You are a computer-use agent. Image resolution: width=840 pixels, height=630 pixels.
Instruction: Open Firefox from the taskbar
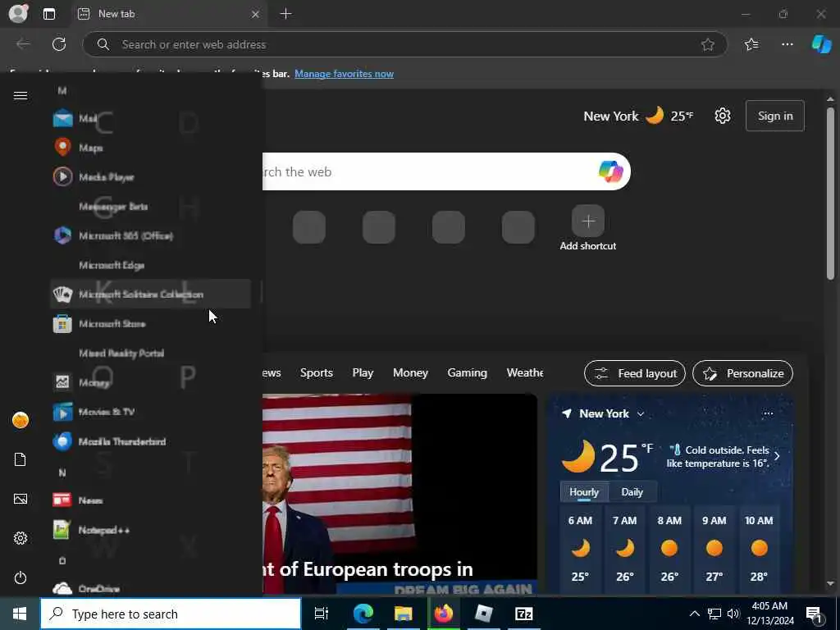(444, 614)
